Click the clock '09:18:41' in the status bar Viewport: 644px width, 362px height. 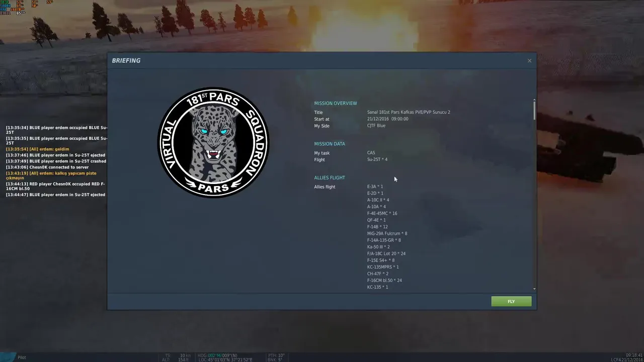pos(634,355)
